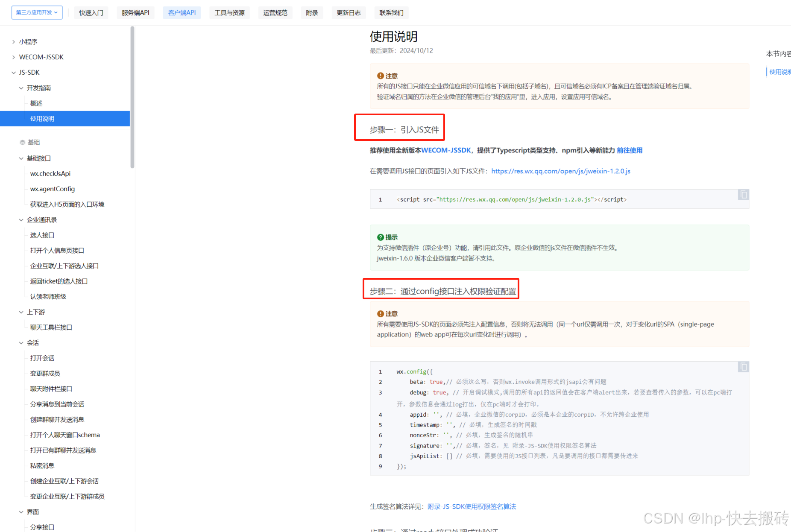Select the 使用说明 sidebar item

point(65,119)
